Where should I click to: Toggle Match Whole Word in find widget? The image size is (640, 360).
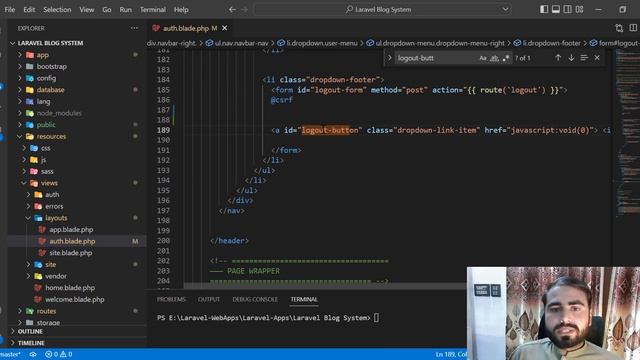click(494, 58)
